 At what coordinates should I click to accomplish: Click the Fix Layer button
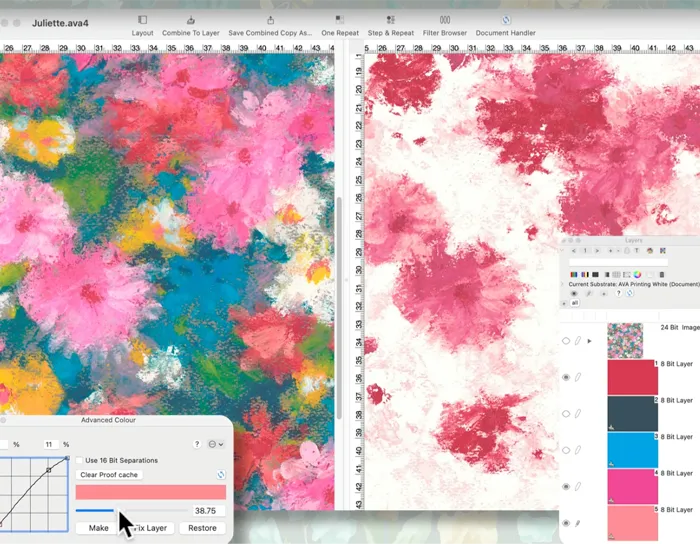coord(150,528)
